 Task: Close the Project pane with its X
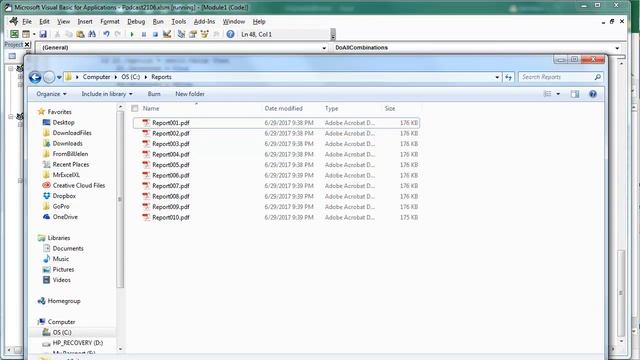pyautogui.click(x=27, y=44)
